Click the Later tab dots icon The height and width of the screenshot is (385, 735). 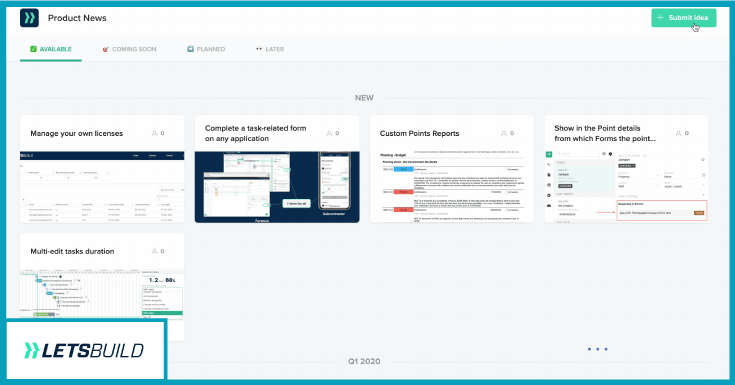tap(259, 49)
